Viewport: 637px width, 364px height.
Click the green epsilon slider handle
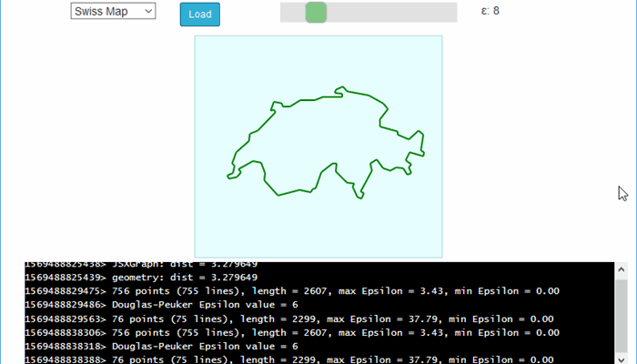tap(316, 12)
